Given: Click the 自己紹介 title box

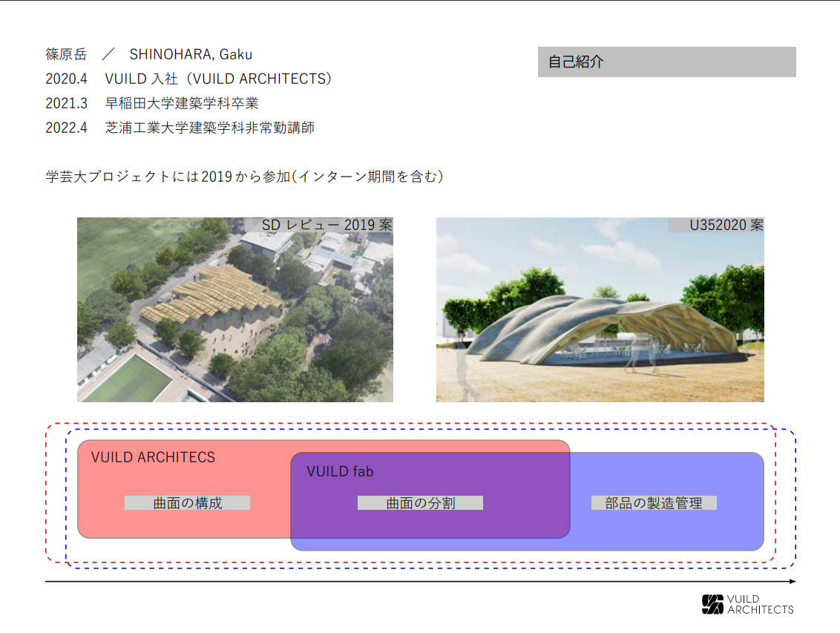Looking at the screenshot, I should 666,62.
